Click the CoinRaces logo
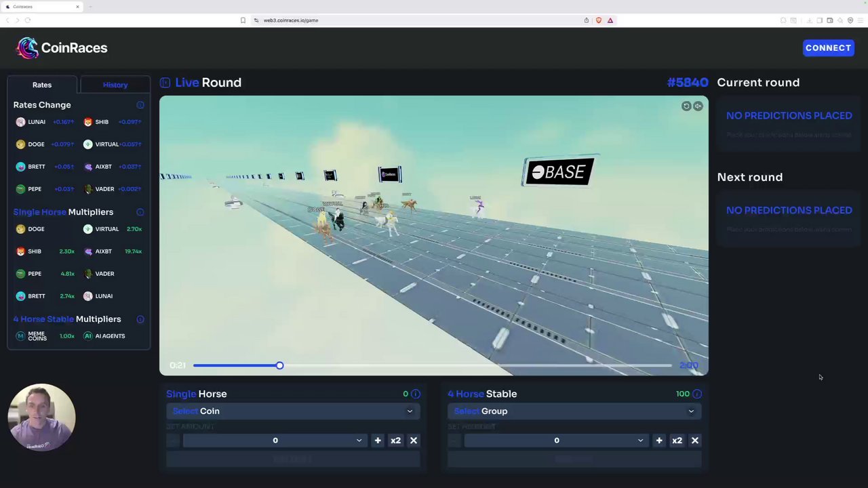 point(62,47)
